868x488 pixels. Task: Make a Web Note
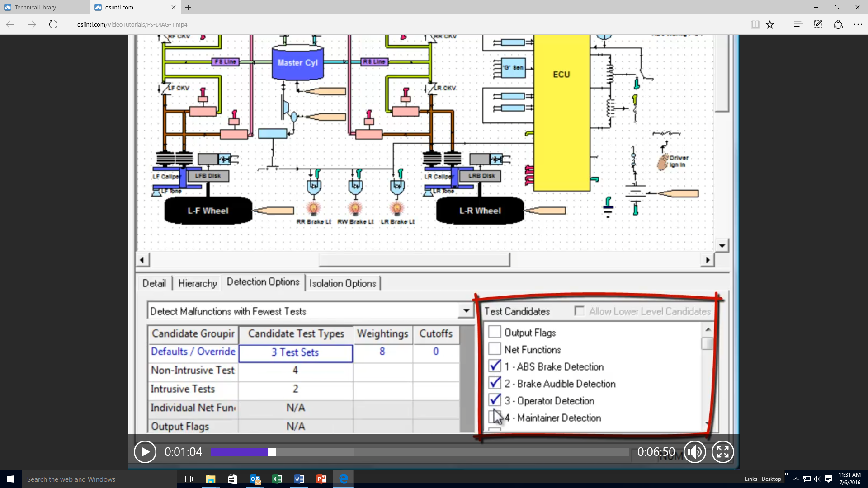pyautogui.click(x=818, y=24)
